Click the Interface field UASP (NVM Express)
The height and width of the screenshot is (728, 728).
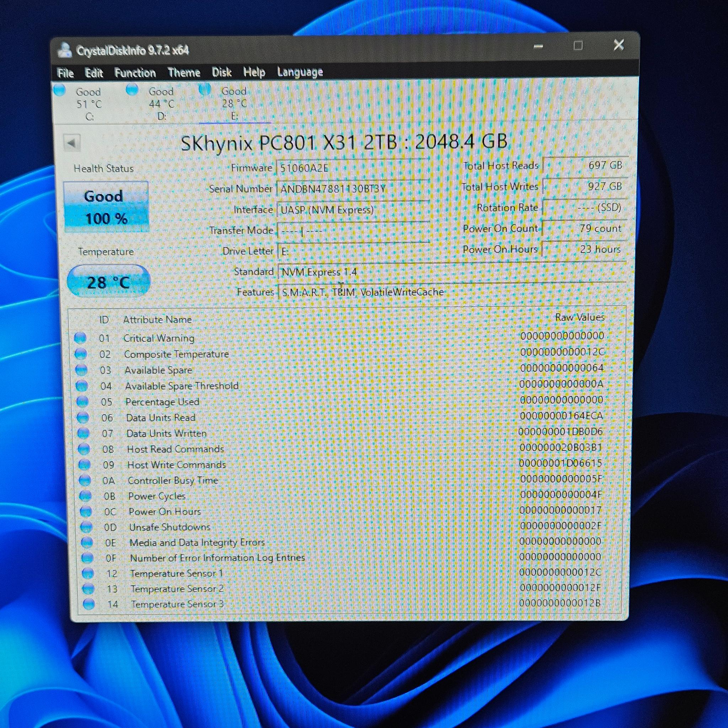[353, 209]
